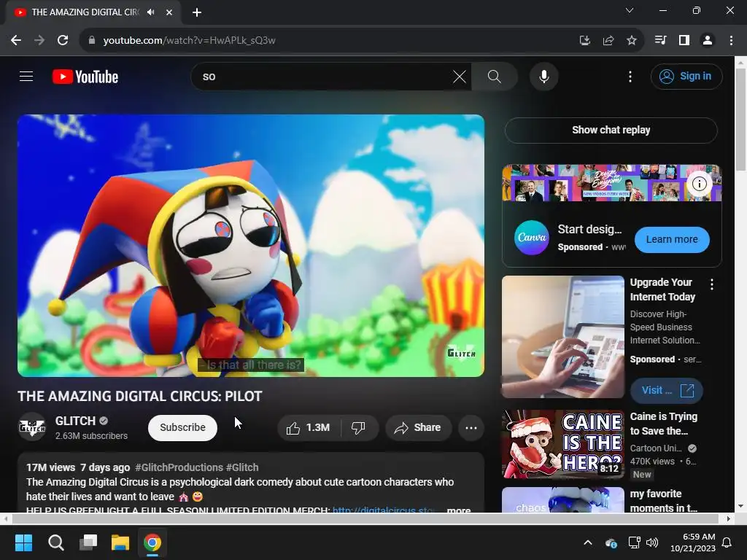
Task: Click the Sign in button
Action: pos(686,76)
